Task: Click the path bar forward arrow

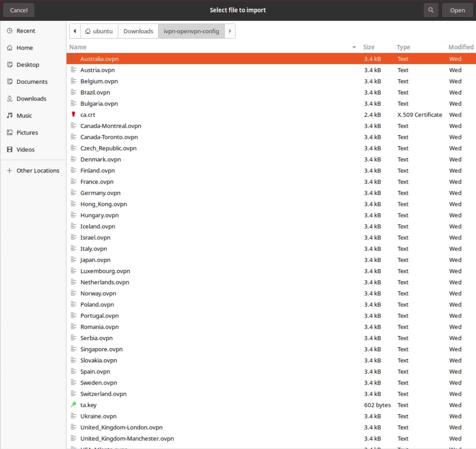Action: pyautogui.click(x=230, y=31)
